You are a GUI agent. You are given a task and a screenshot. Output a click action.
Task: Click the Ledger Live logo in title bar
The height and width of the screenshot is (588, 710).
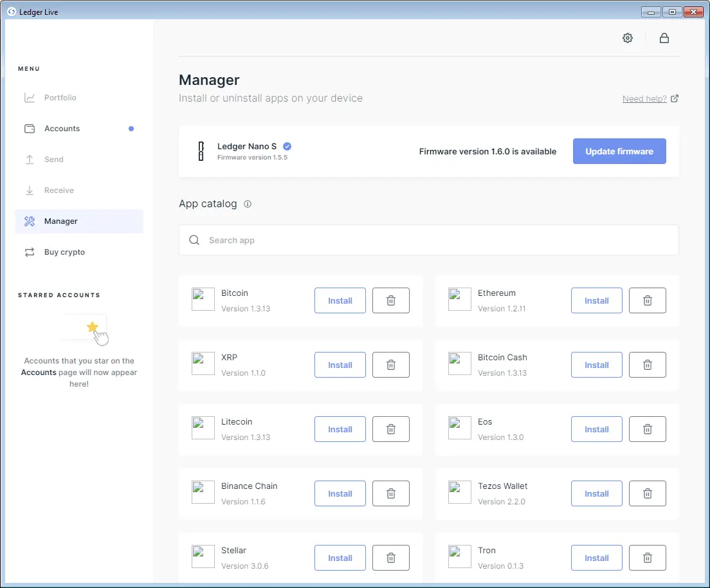click(12, 12)
